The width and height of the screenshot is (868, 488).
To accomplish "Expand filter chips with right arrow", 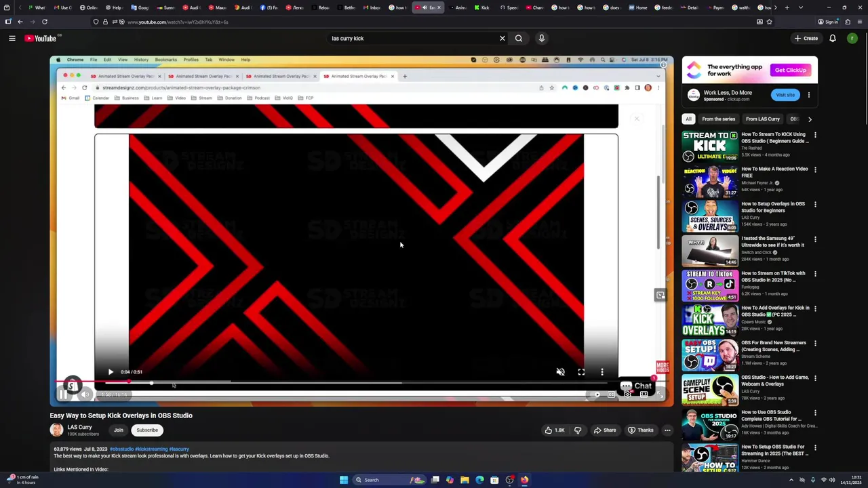I will point(810,119).
